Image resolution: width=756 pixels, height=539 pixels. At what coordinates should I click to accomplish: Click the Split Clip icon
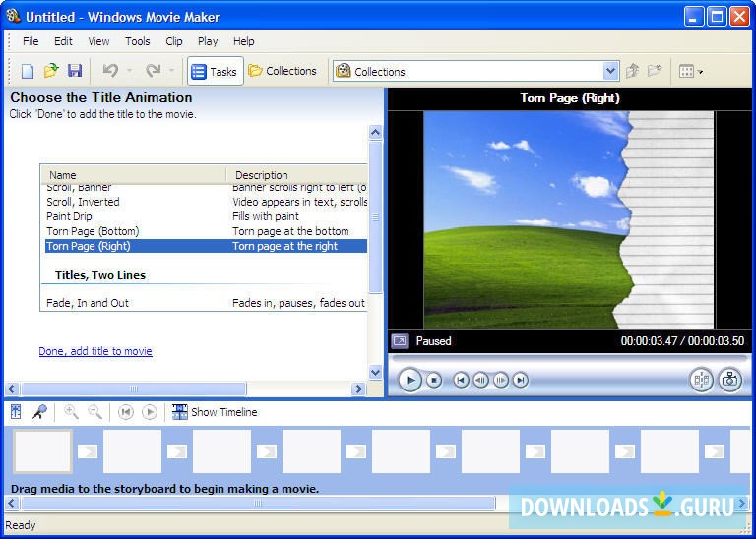point(701,380)
